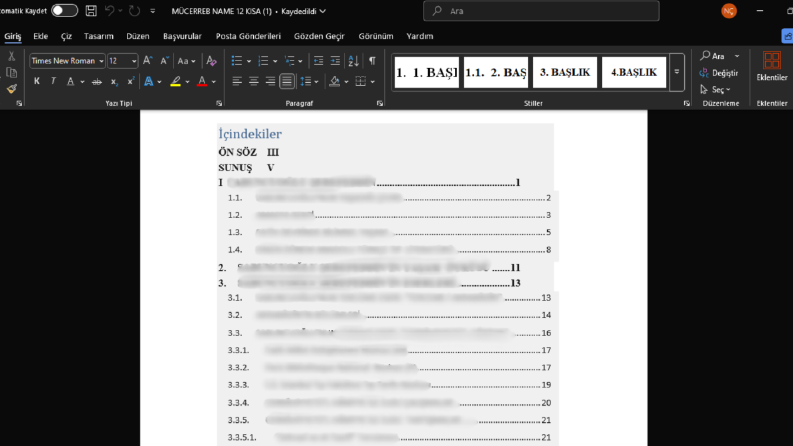
Task: Apply the 2. BAŞLIK style
Action: [x=496, y=72]
